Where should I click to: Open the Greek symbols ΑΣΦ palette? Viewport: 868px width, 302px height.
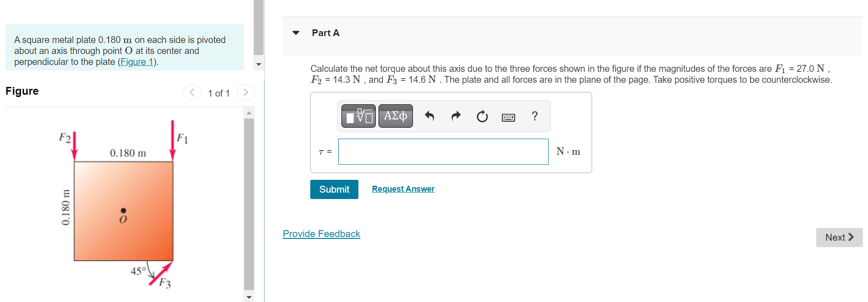[x=396, y=116]
